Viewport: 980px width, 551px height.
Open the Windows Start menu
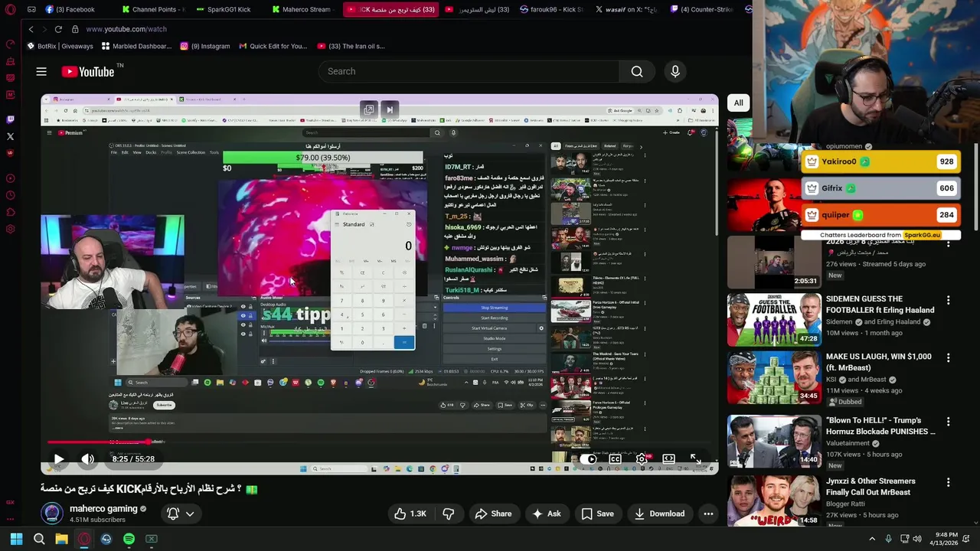point(16,539)
